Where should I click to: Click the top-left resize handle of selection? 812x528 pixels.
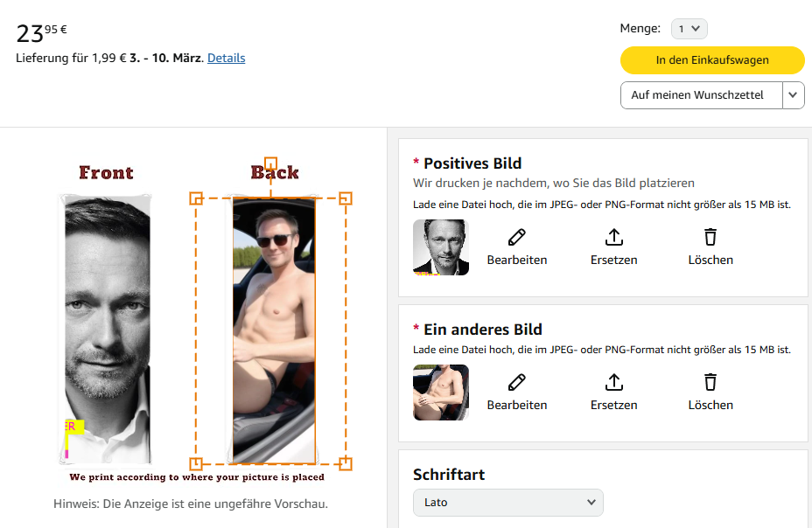(x=196, y=198)
